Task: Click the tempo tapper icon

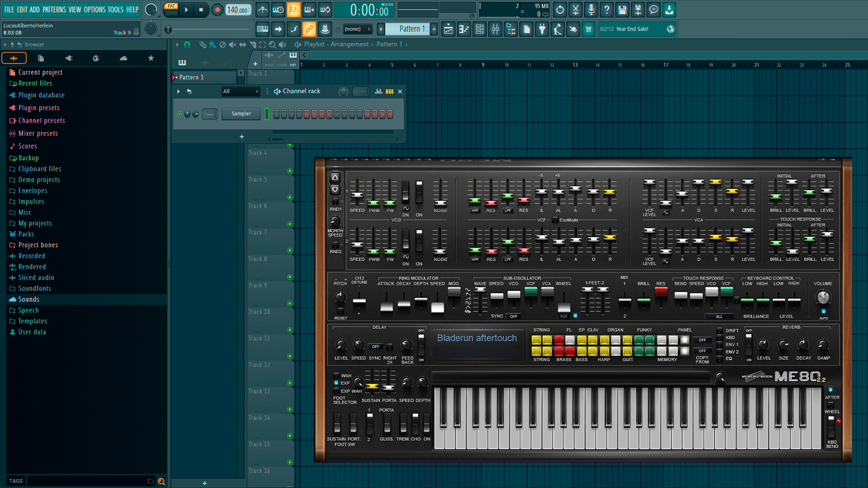Action: [x=557, y=29]
